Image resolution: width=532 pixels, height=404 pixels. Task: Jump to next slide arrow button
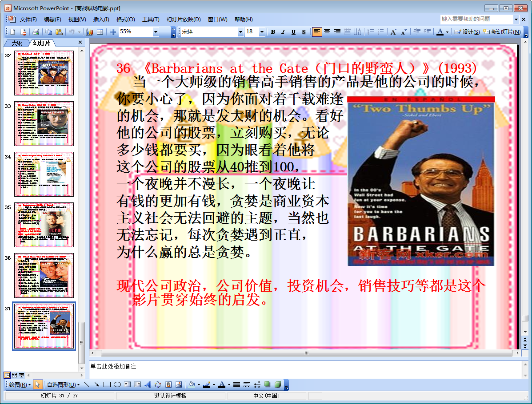point(525,346)
